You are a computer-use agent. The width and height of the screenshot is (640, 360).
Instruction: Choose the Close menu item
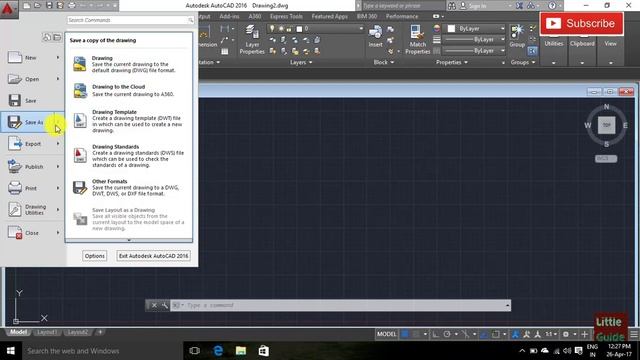coord(32,233)
